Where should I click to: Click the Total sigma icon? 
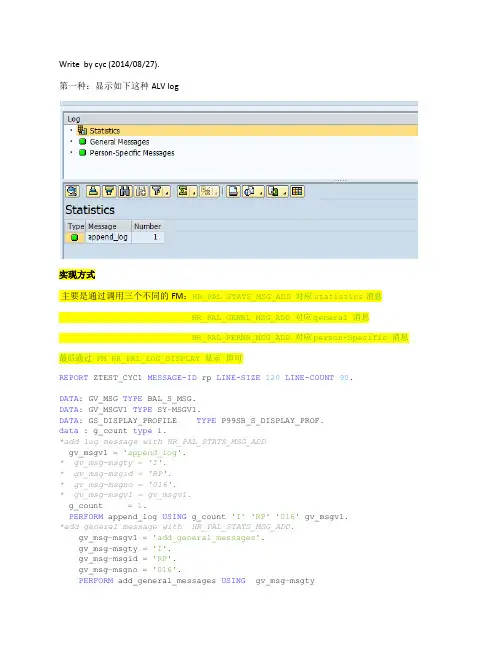pos(183,191)
